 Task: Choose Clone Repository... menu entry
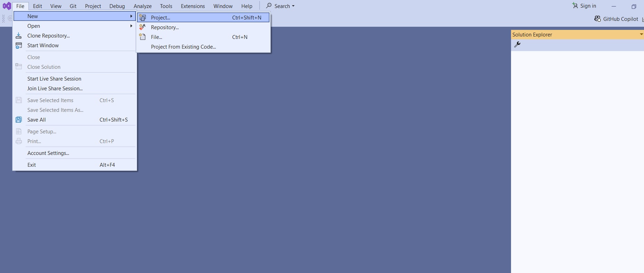pos(75,36)
